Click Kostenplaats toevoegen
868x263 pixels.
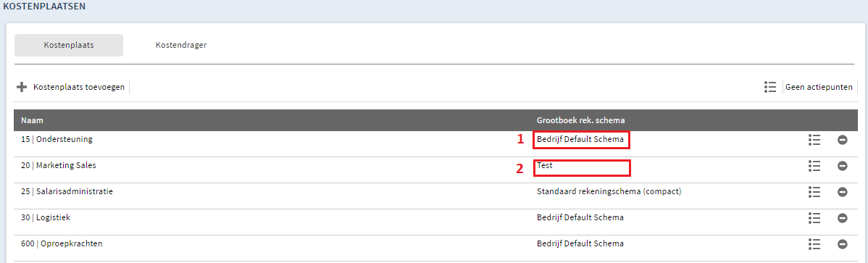[x=78, y=87]
